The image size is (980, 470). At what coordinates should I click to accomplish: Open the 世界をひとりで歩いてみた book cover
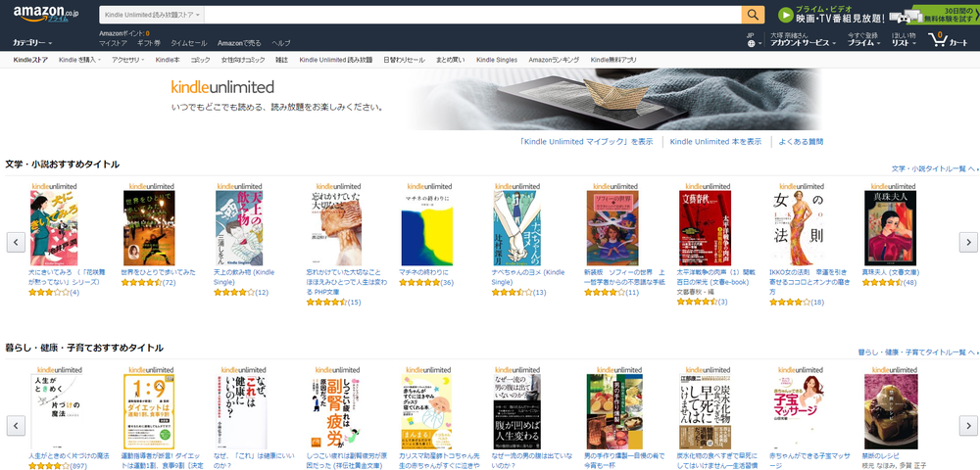pyautogui.click(x=149, y=228)
